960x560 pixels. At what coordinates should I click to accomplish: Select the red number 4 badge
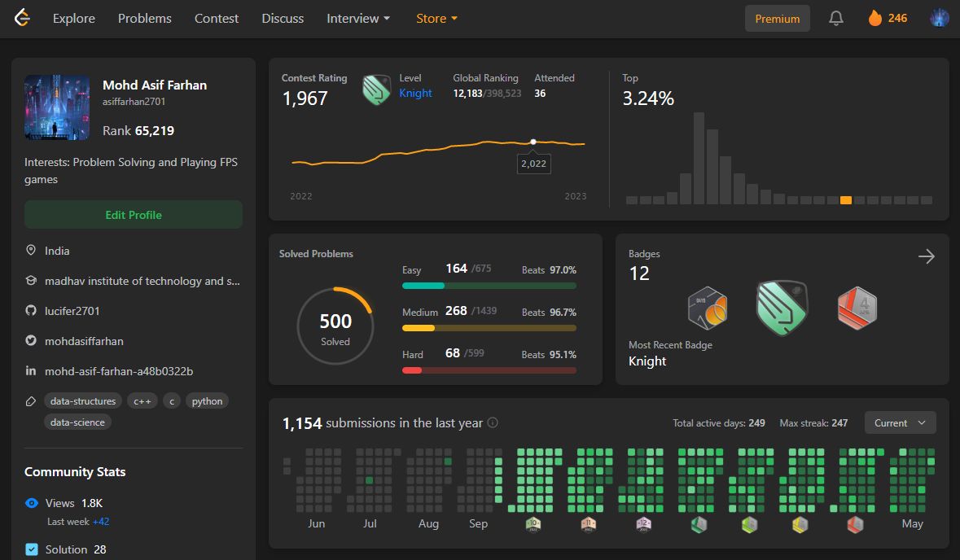857,308
